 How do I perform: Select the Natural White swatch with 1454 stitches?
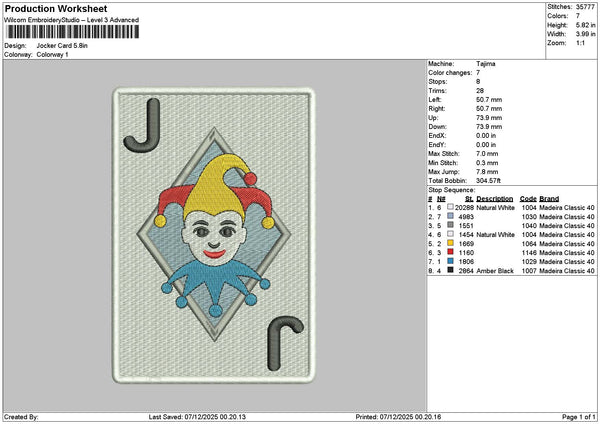click(450, 234)
